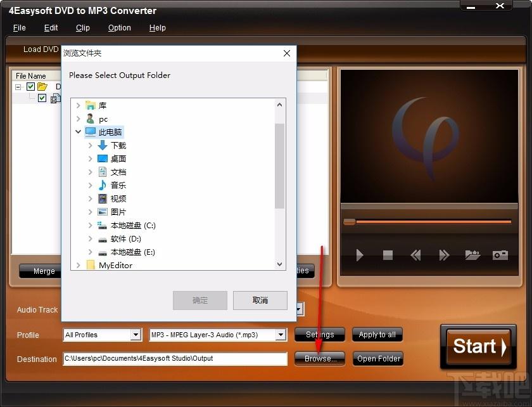The width and height of the screenshot is (532, 407).
Task: Open the Help menu
Action: click(158, 28)
